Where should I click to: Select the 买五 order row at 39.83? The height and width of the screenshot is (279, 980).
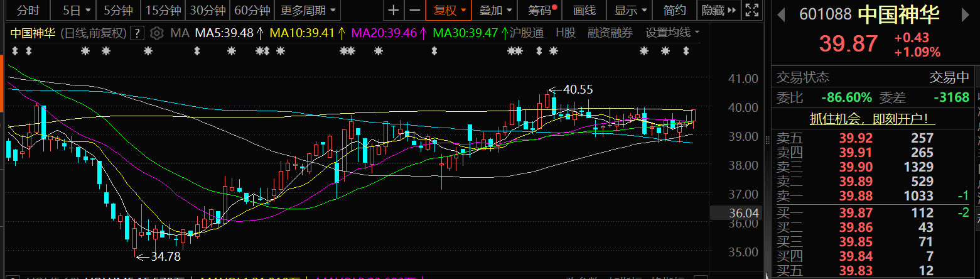[873, 271]
